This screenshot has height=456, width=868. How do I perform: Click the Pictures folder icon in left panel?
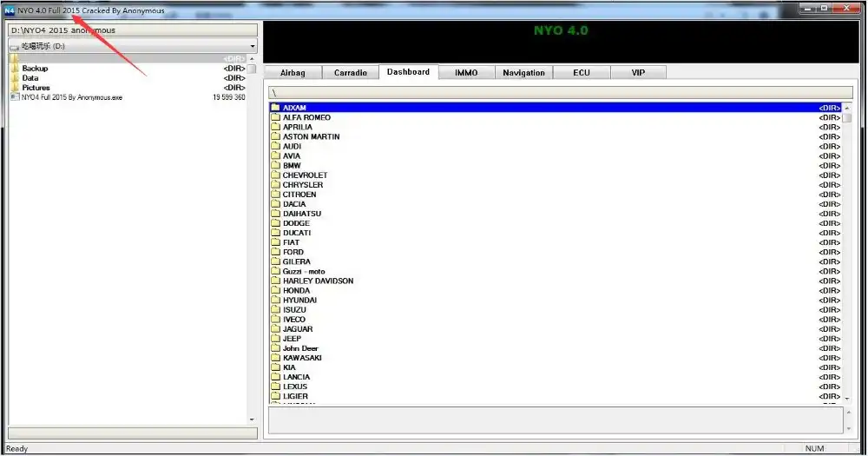(15, 88)
